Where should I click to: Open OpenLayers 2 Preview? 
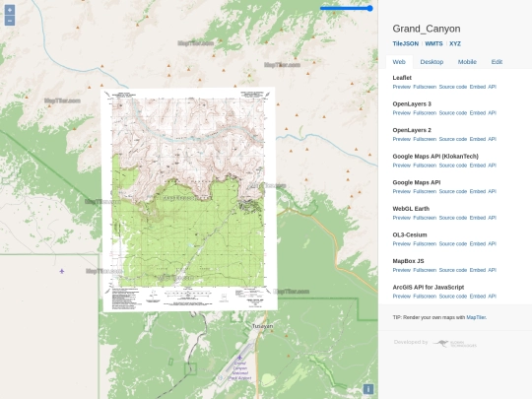[402, 139]
